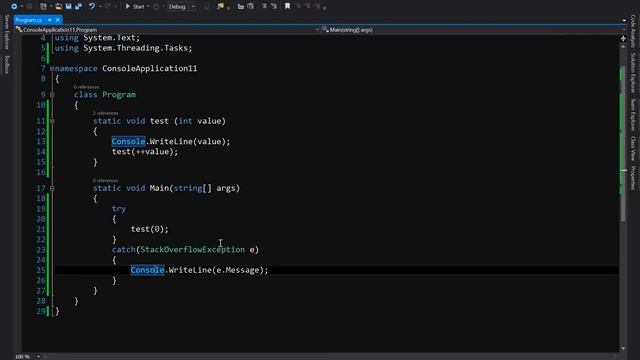This screenshot has width=640, height=360.
Task: Open the Class View side panel
Action: pyautogui.click(x=633, y=149)
